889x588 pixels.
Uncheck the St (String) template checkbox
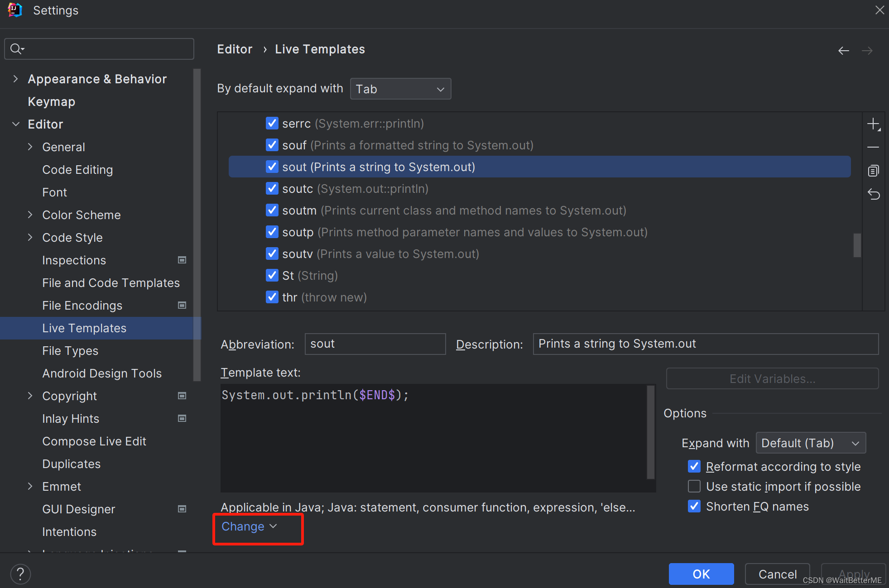click(x=272, y=275)
